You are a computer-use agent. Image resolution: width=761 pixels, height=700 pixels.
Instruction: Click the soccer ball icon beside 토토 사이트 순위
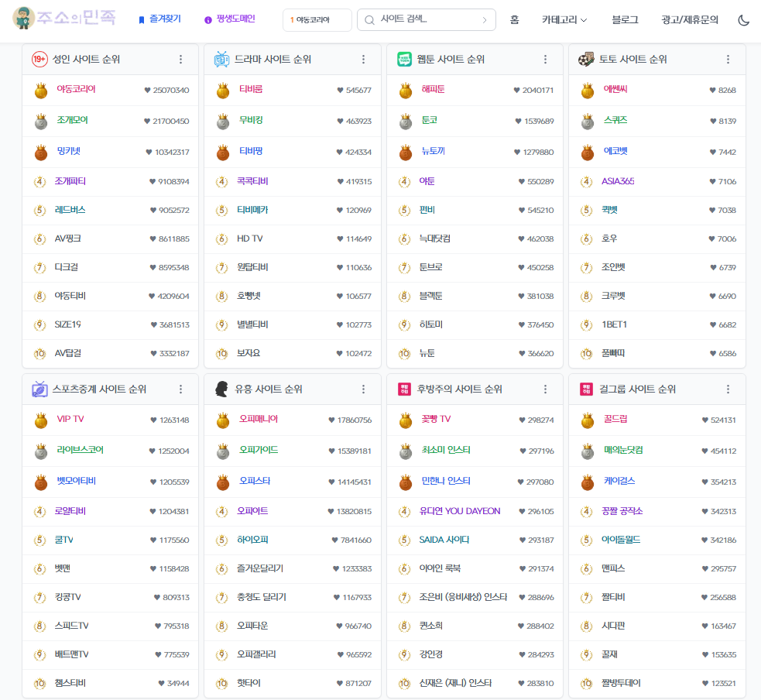click(586, 60)
